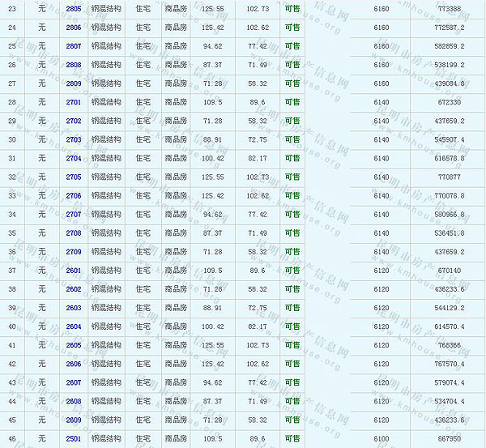486x448 pixels.
Task: Click 可售 status for room 2704
Action: click(x=292, y=158)
